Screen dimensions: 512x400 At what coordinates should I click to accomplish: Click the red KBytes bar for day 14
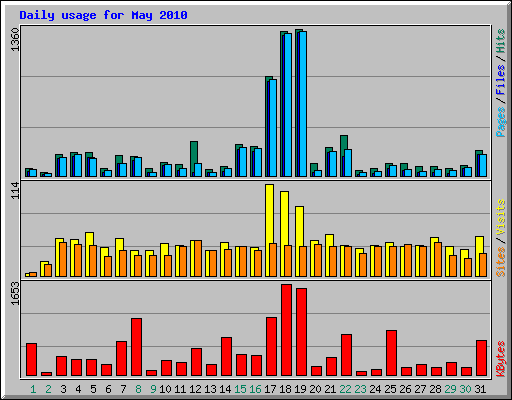[226, 357]
